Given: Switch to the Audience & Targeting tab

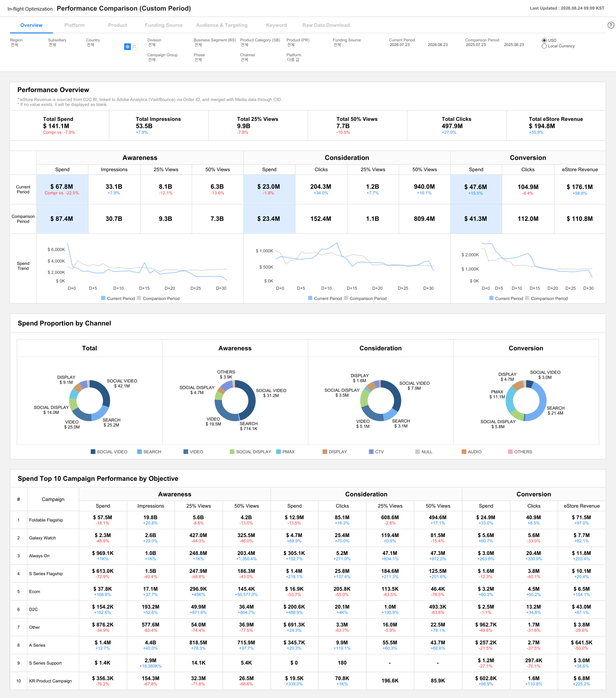Looking at the screenshot, I should point(222,25).
